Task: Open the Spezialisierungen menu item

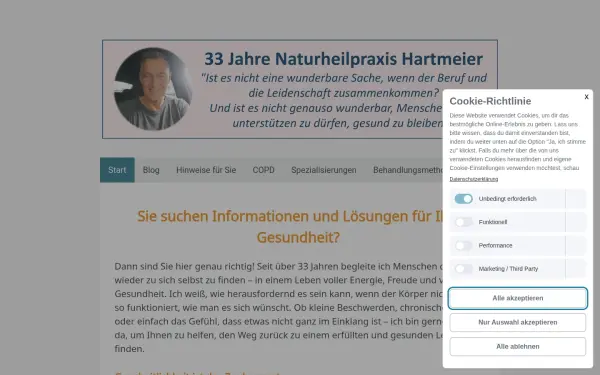Action: (324, 170)
